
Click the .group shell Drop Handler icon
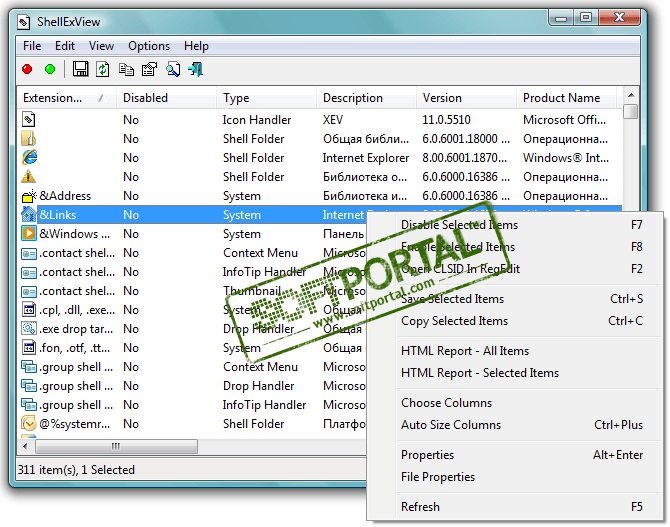click(x=29, y=386)
